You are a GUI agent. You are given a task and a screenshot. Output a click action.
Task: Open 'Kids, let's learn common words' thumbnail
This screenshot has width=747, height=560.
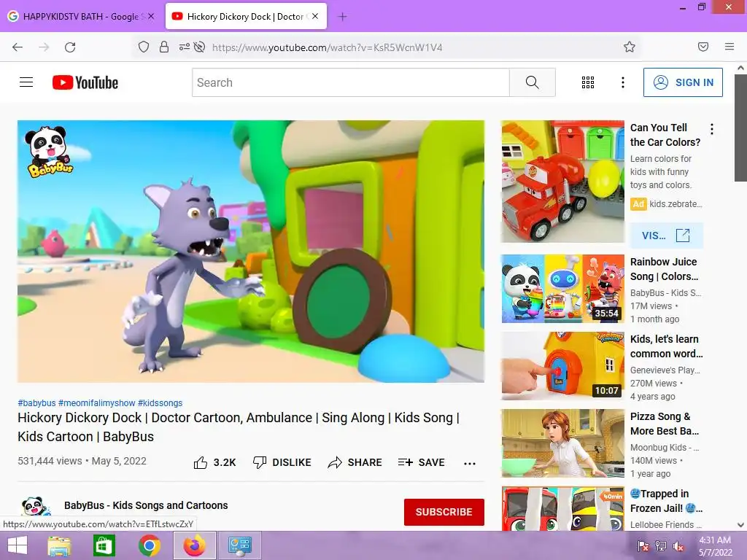(562, 366)
